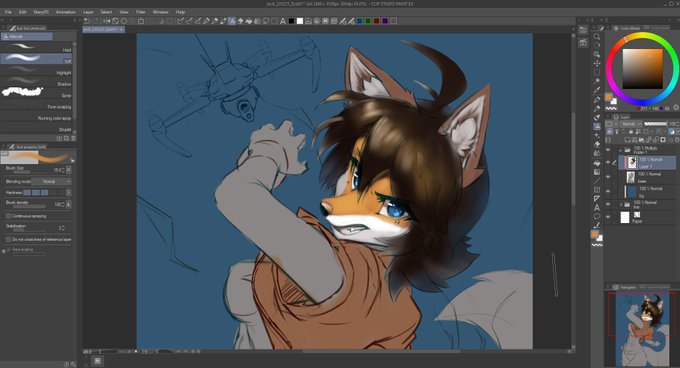Click the highlighted airbrush icon in command bar

(232, 21)
